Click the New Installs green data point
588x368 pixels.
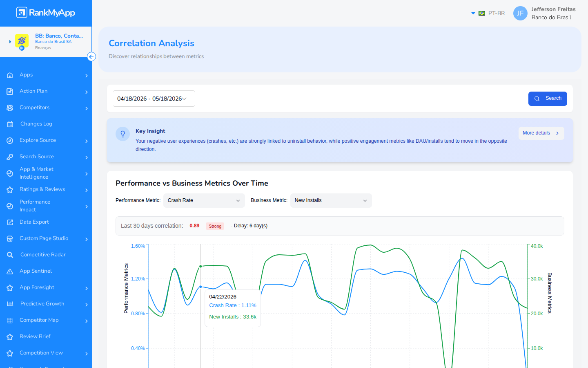[x=200, y=266]
